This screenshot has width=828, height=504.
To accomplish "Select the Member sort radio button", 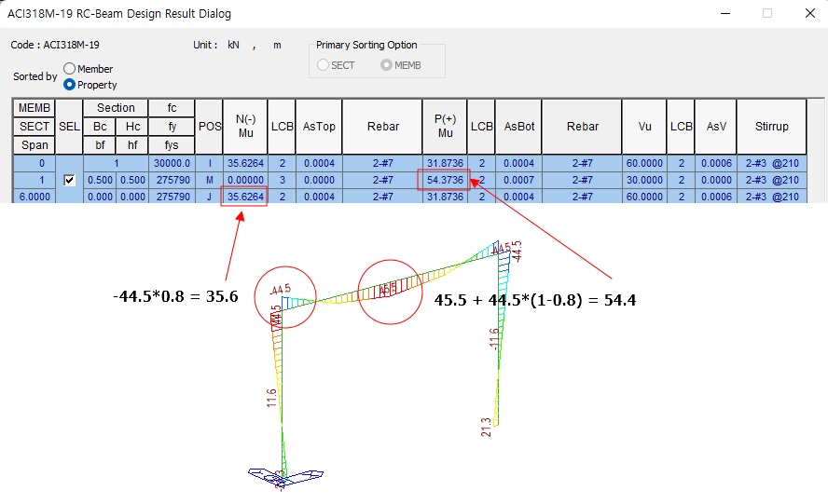I will click(69, 69).
